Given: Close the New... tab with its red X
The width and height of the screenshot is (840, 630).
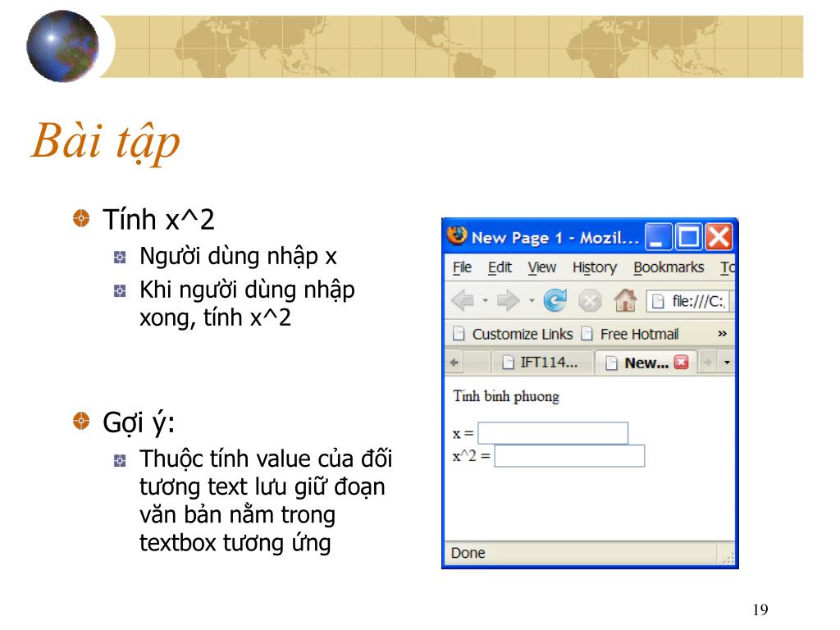Looking at the screenshot, I should point(681,362).
